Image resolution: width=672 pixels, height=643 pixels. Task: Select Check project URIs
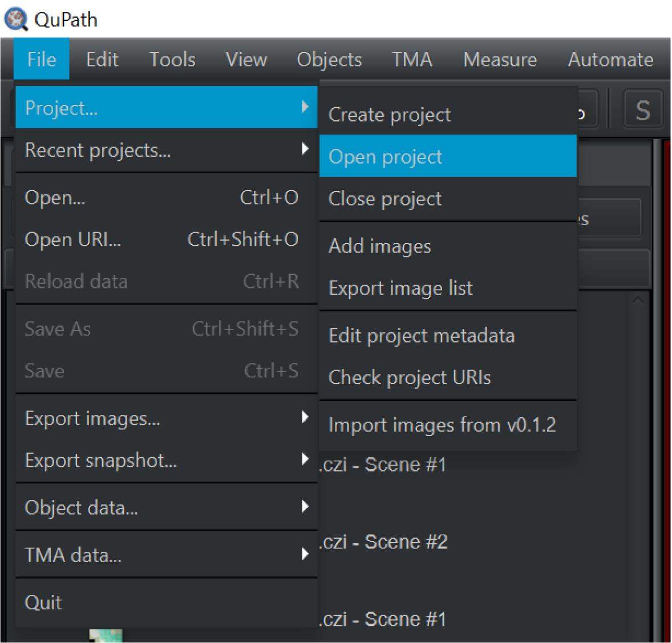(410, 377)
